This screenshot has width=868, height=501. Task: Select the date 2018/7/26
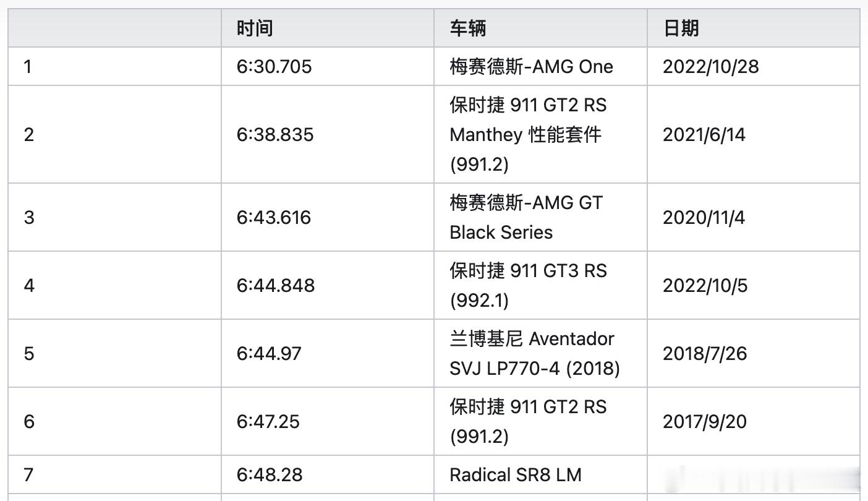pyautogui.click(x=705, y=354)
